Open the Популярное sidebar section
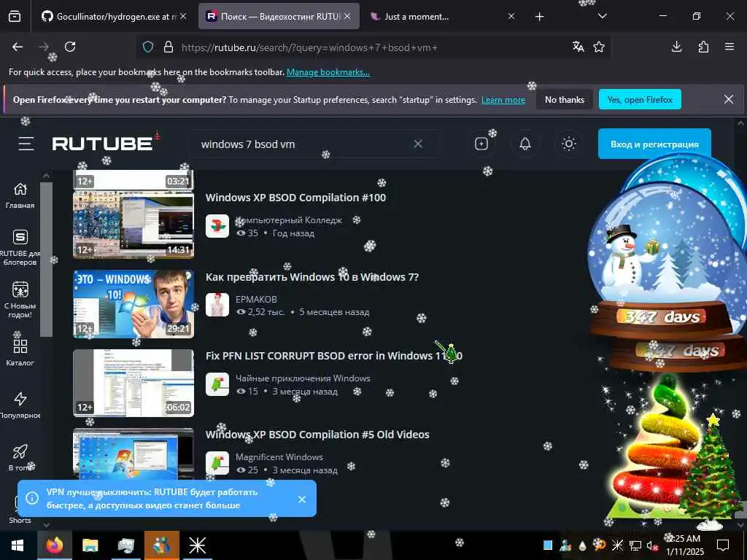 [x=20, y=405]
